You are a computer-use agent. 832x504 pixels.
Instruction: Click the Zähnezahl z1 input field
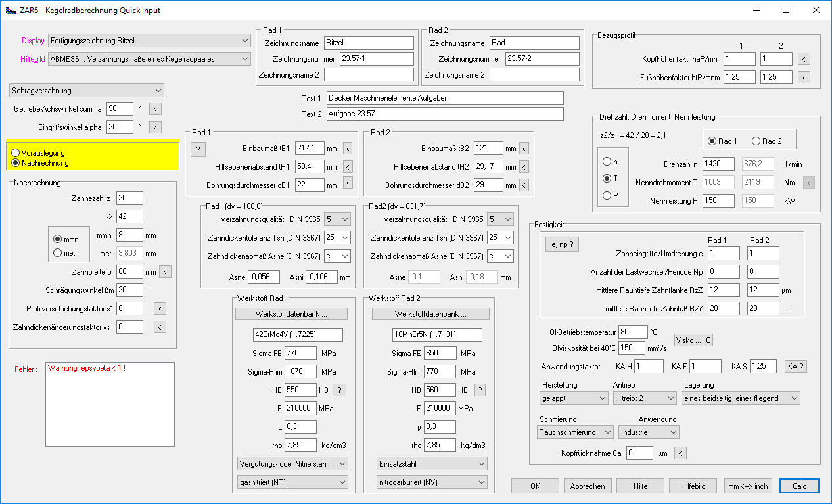point(129,198)
